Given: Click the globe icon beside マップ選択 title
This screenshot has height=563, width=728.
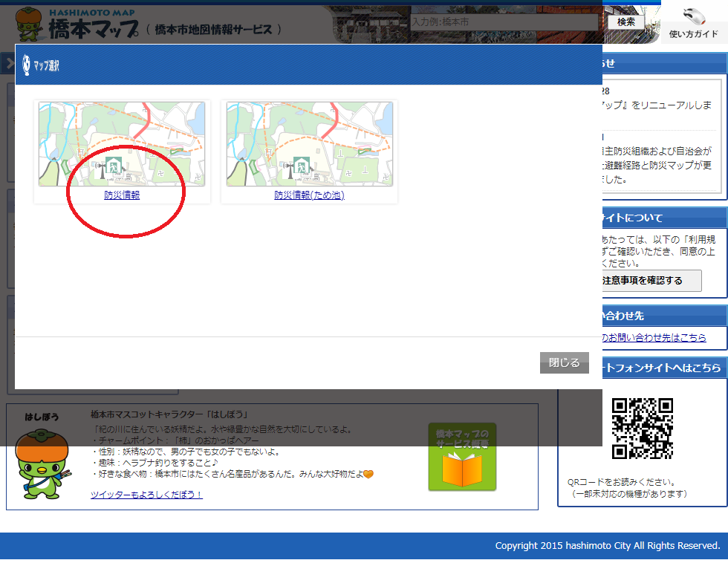Looking at the screenshot, I should (27, 65).
